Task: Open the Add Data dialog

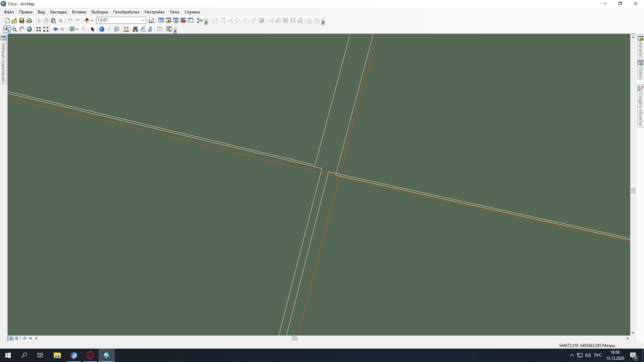Action: pyautogui.click(x=87, y=20)
